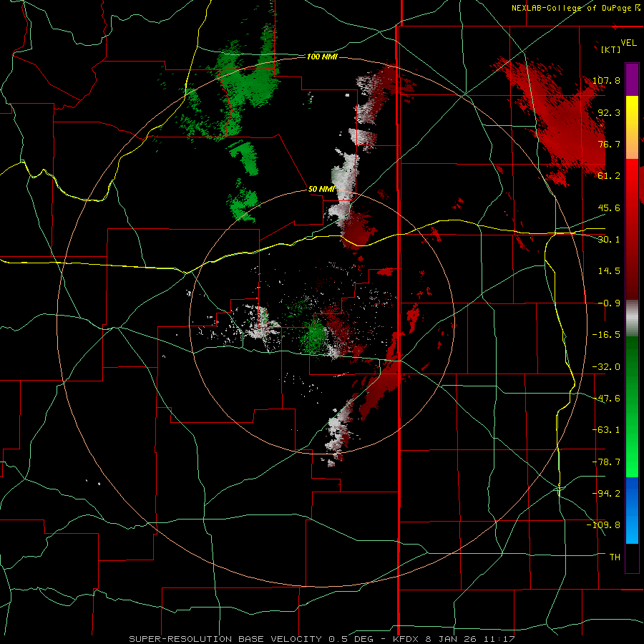Click the -0.9 legend value
The width and height of the screenshot is (644, 644).
coord(609,303)
